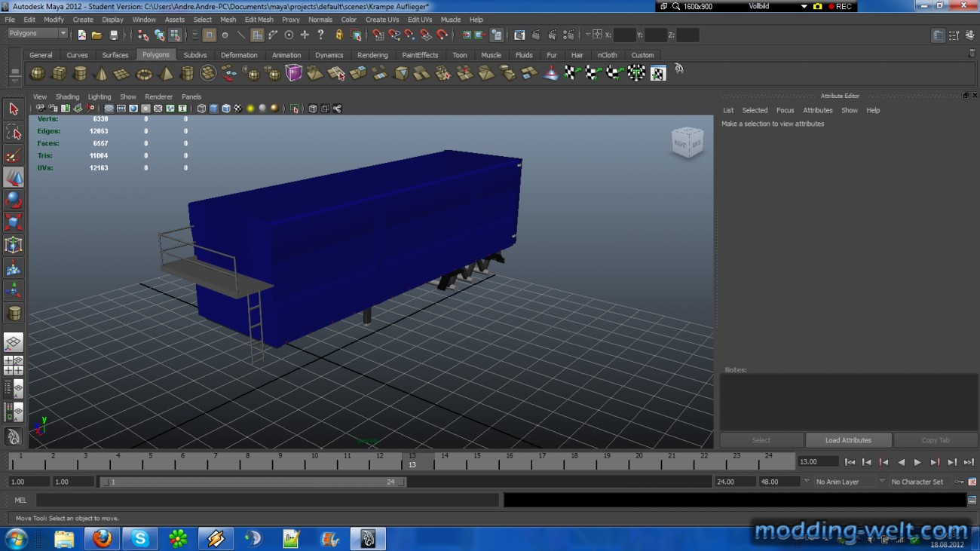Select the Lasso tool in the toolbox
Viewport: 980px width, 551px height.
(14, 132)
